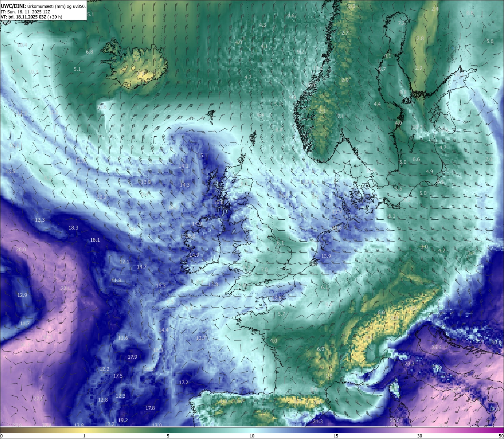Click the map value '15.3'
The width and height of the screenshot is (504, 439).
tap(161, 285)
